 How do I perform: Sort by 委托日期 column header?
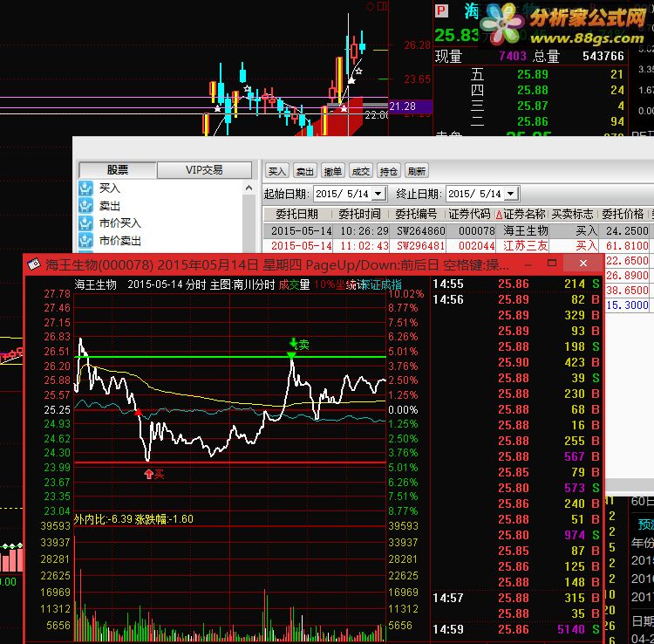[297, 215]
